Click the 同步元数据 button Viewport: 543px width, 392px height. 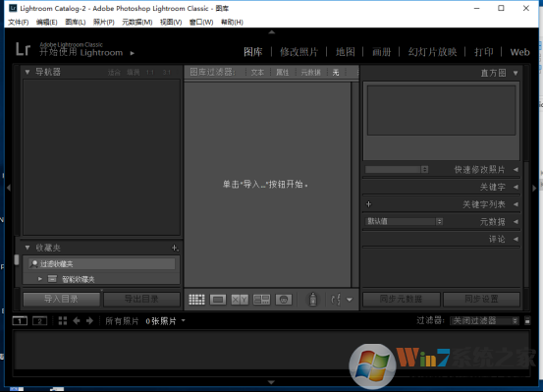coord(401,299)
